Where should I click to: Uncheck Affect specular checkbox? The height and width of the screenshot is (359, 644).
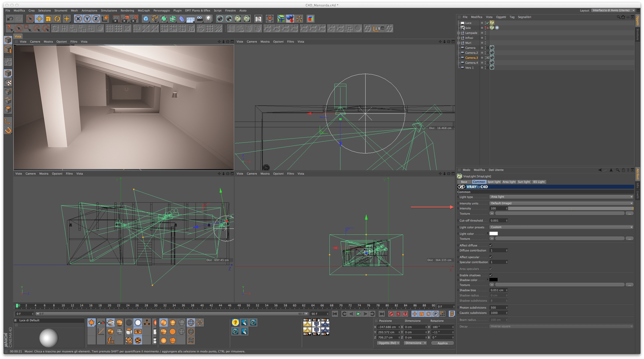490,257
